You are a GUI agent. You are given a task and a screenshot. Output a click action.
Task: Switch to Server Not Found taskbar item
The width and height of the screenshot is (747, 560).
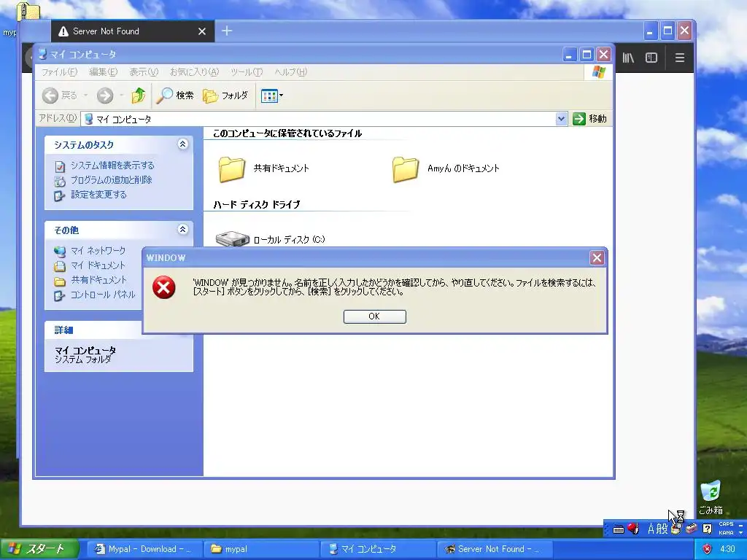coord(494,549)
